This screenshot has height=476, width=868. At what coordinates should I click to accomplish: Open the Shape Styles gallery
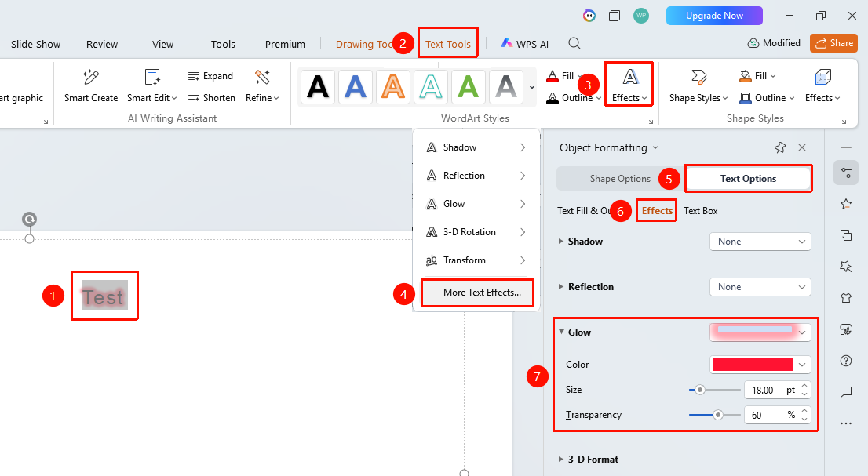pos(698,86)
